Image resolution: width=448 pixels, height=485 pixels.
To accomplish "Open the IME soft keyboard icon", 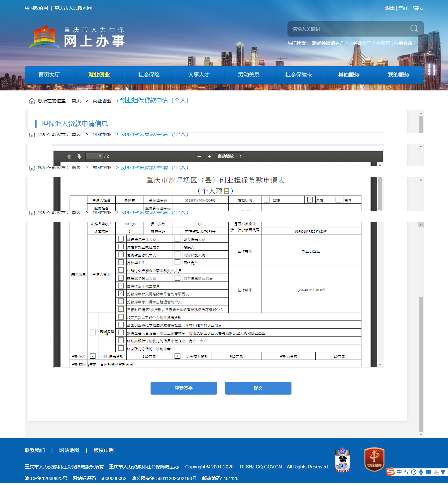I will click(428, 472).
